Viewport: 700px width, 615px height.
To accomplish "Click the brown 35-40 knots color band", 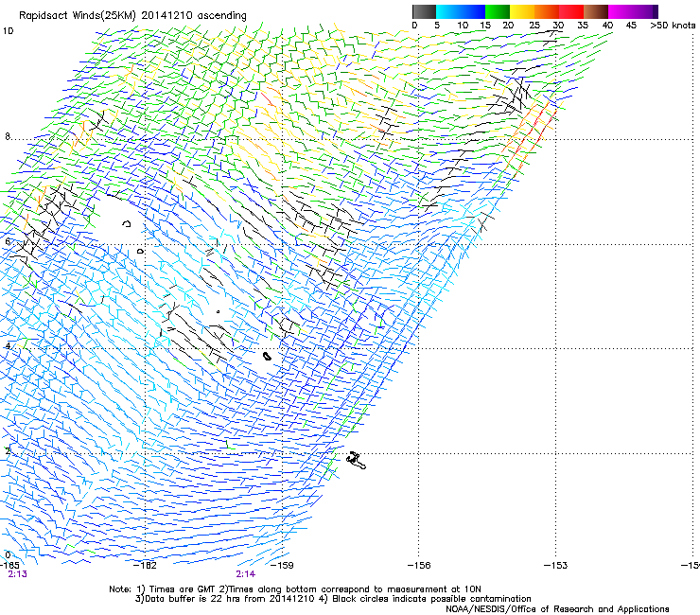I will click(x=596, y=11).
